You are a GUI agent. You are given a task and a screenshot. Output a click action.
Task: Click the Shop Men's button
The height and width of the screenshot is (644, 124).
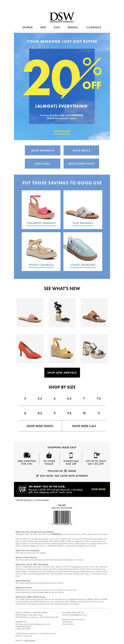(x=81, y=150)
